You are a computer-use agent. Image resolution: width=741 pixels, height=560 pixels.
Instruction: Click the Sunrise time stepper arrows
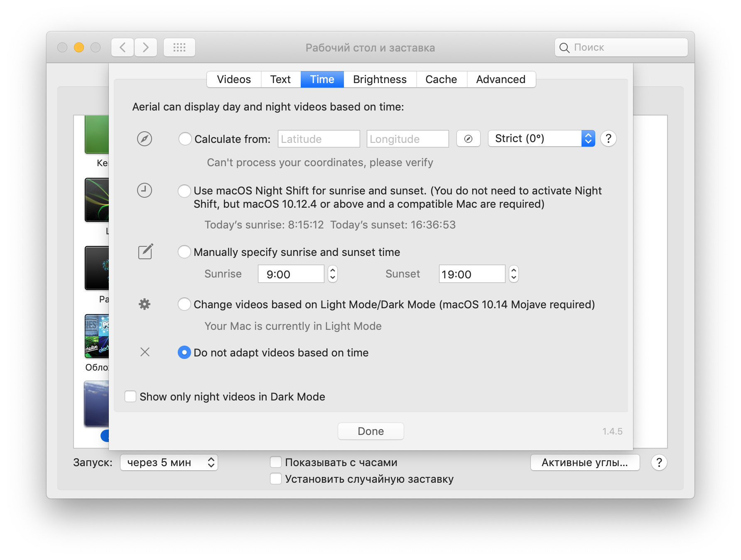(x=332, y=274)
